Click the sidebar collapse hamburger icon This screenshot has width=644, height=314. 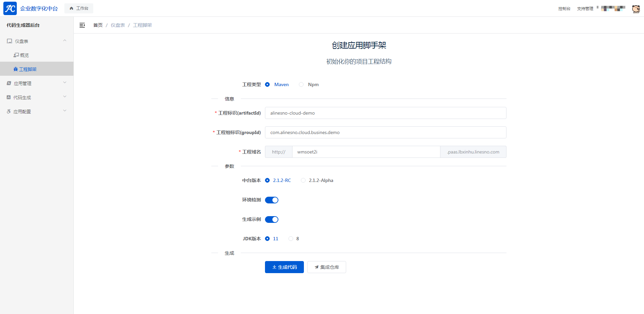coord(82,25)
